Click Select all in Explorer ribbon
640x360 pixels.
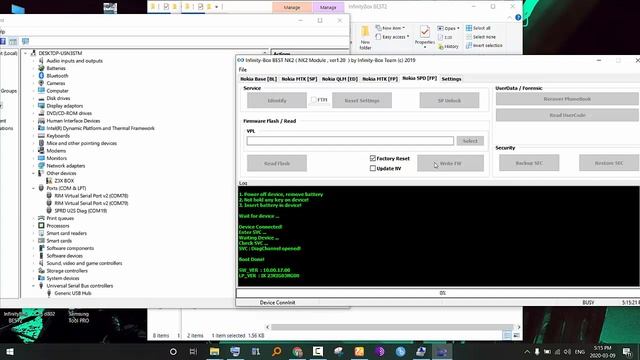click(478, 28)
